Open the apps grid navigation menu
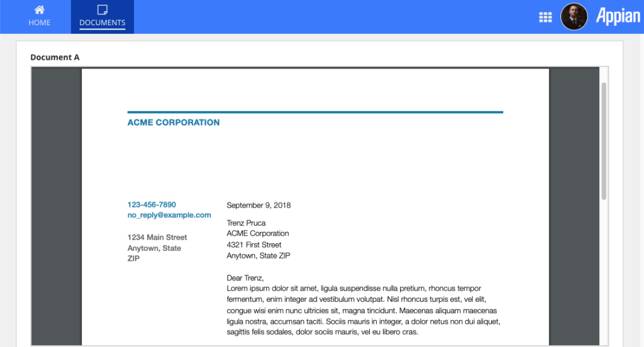Image resolution: width=644 pixels, height=347 pixels. coord(545,17)
